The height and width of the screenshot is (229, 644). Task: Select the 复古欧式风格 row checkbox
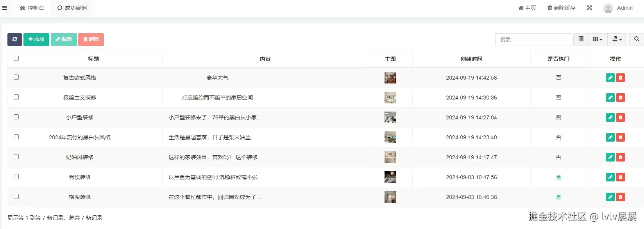(x=16, y=77)
